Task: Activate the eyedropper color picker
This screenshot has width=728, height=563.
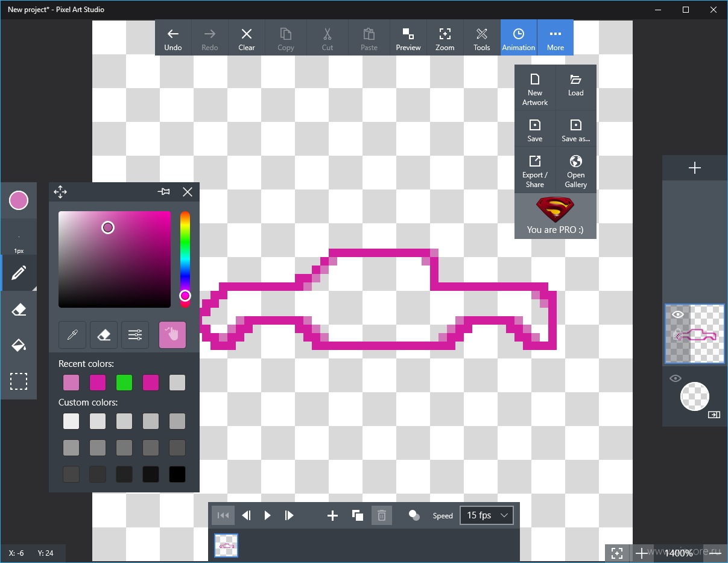Action: (72, 335)
